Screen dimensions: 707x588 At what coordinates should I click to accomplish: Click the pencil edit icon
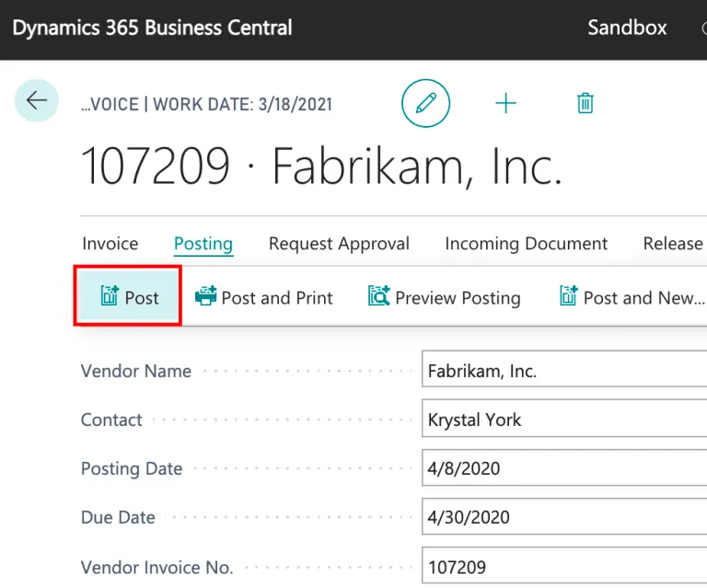click(425, 103)
